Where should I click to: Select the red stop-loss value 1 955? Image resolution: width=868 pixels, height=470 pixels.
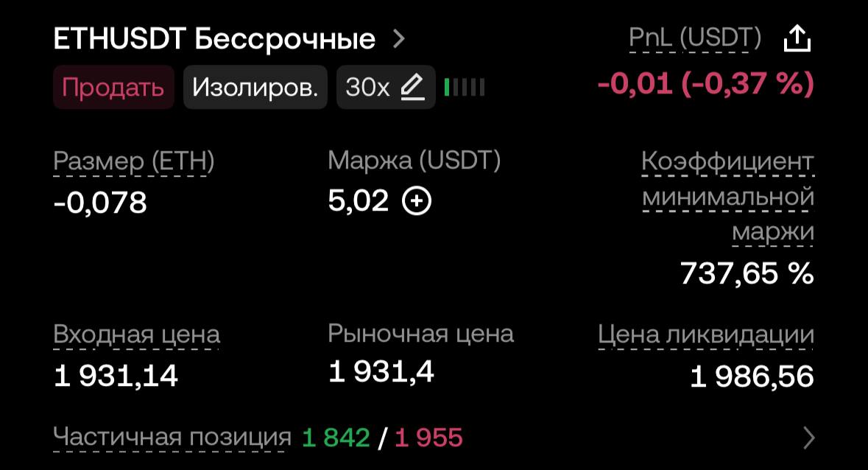coord(428,438)
